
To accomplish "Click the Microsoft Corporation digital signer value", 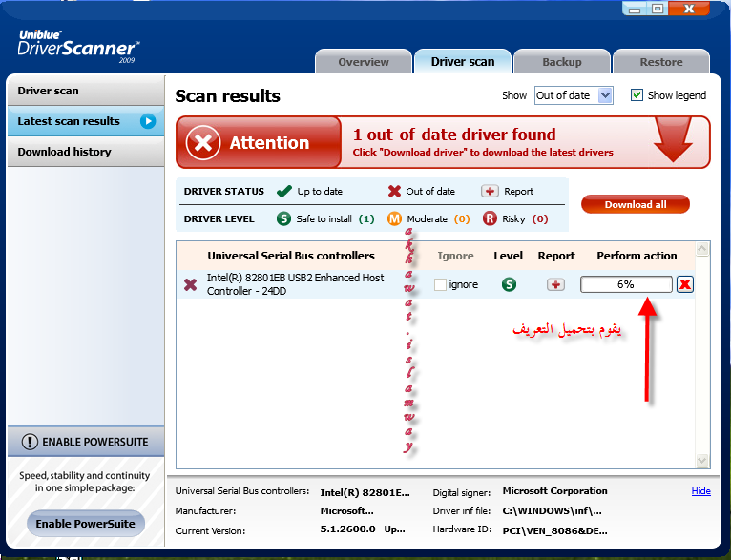I will 554,491.
